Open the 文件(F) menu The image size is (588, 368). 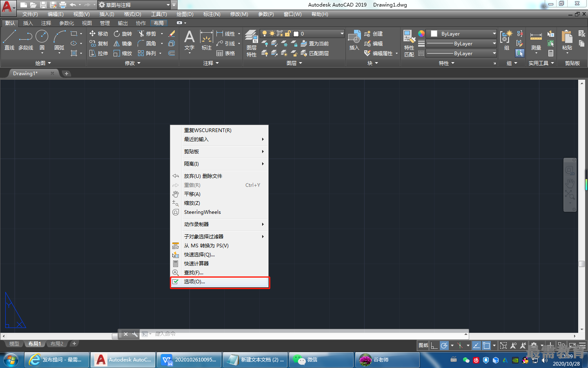click(x=30, y=14)
